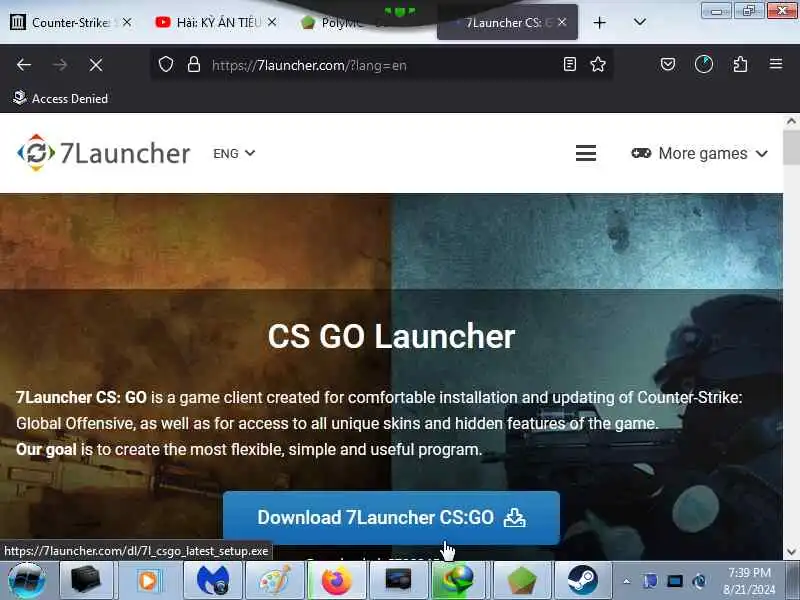Viewport: 800px width, 600px height.
Task: Close the Counter-Strike tab
Action: click(127, 22)
